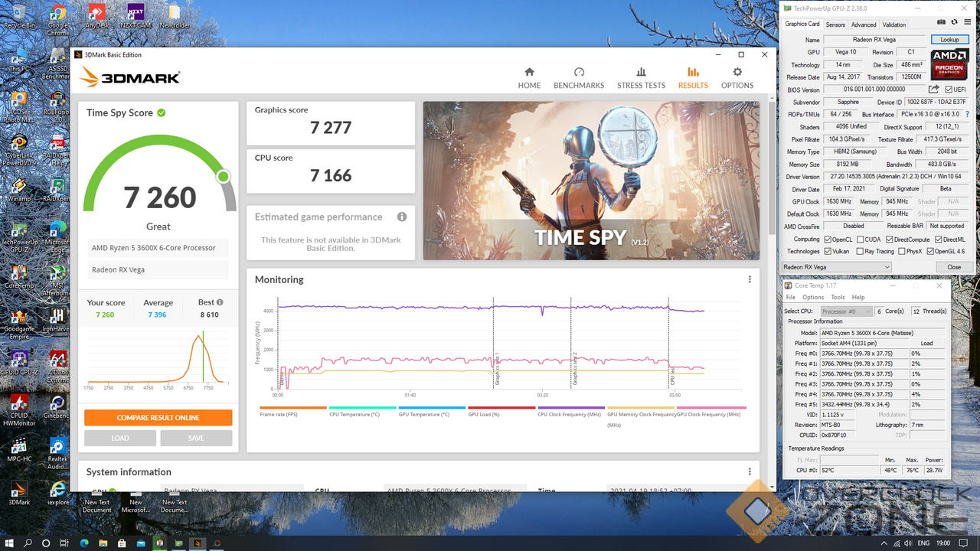Open 3DMark Options gear
Viewport: 980px width, 551px height.
tap(737, 77)
